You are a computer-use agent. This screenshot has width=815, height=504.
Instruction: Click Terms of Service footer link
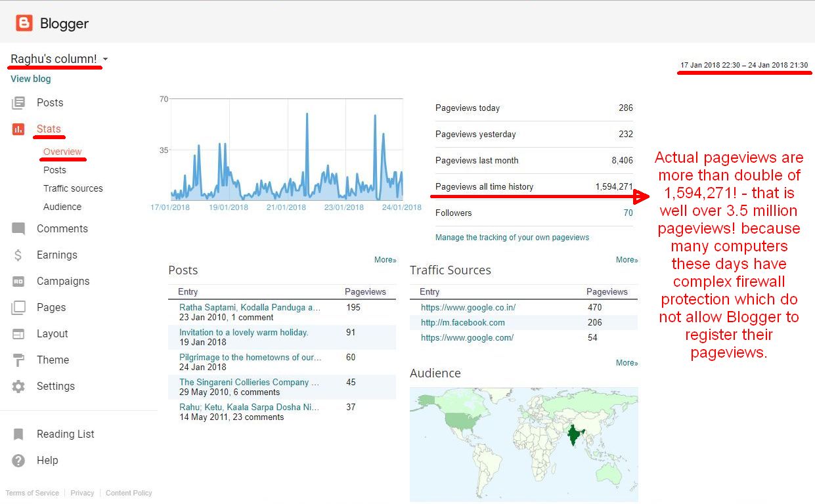(x=32, y=493)
